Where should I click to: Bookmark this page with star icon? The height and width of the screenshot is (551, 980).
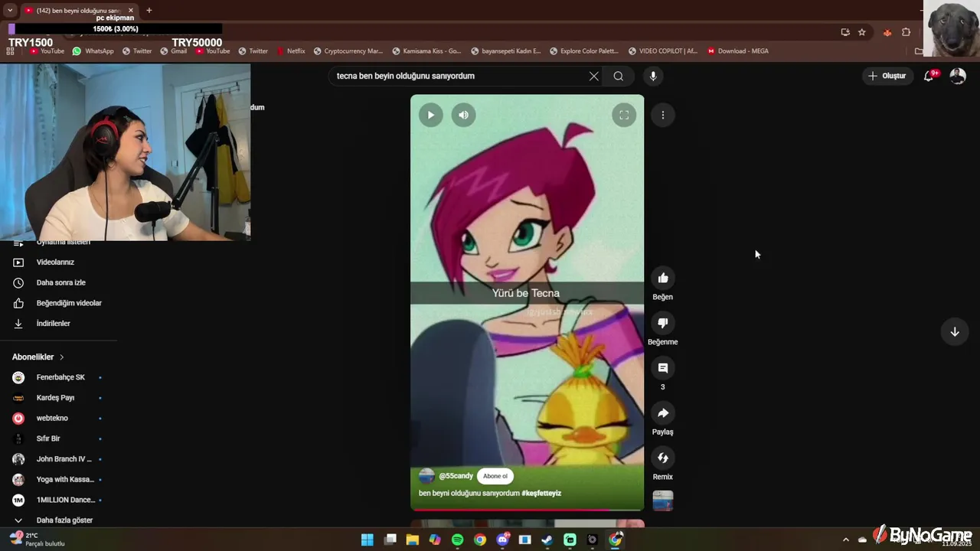tap(862, 32)
